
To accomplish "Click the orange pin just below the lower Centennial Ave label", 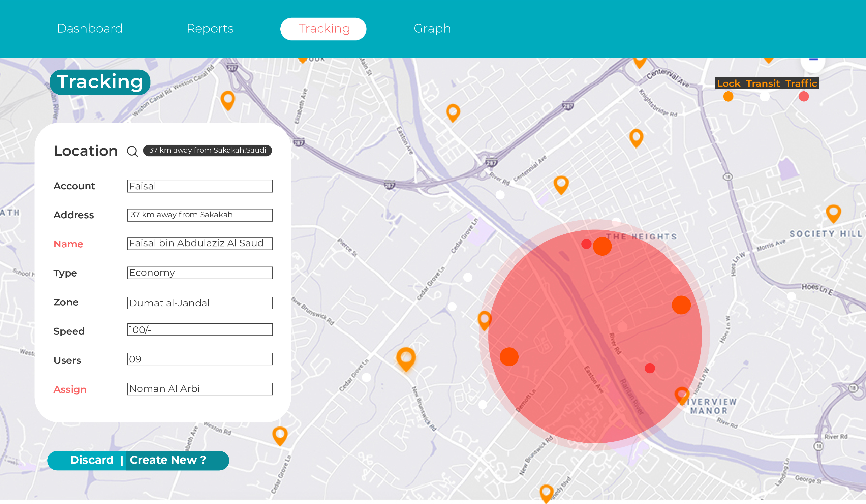I will pyautogui.click(x=561, y=185).
